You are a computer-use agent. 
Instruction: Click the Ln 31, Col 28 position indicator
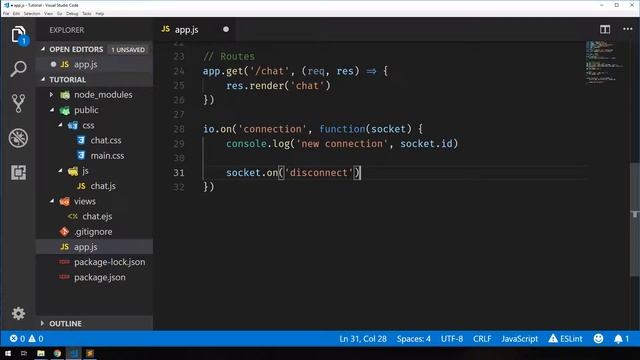tap(363, 338)
